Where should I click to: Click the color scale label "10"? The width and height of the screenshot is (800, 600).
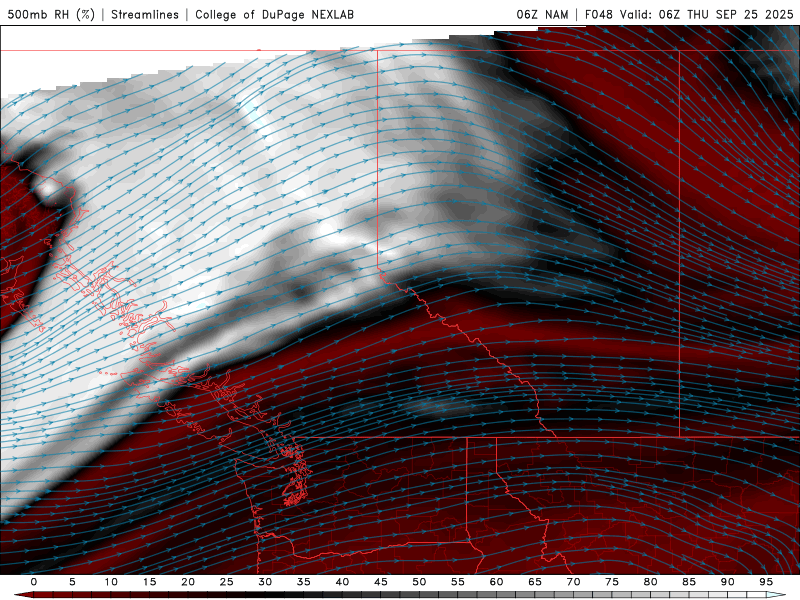[111, 582]
